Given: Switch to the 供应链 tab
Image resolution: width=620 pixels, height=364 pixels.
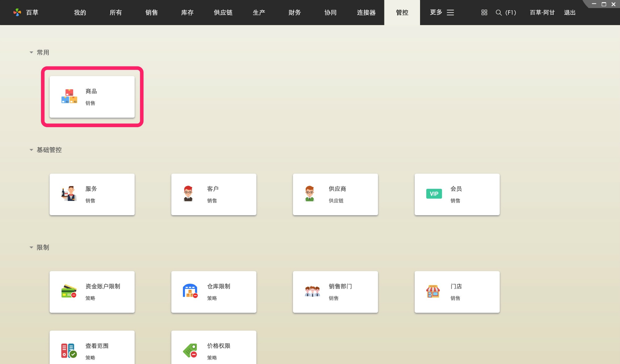Looking at the screenshot, I should point(223,12).
